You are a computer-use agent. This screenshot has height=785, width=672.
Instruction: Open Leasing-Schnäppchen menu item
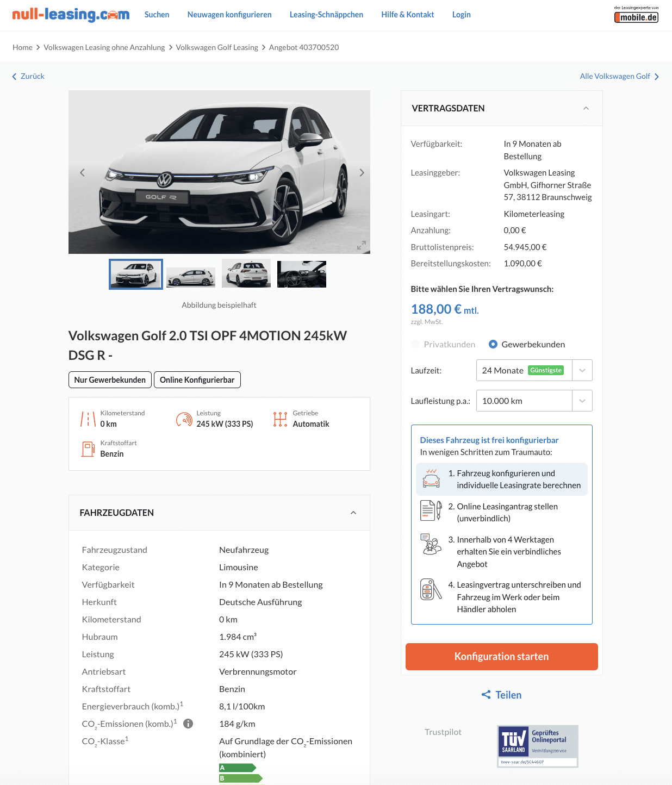pos(326,15)
